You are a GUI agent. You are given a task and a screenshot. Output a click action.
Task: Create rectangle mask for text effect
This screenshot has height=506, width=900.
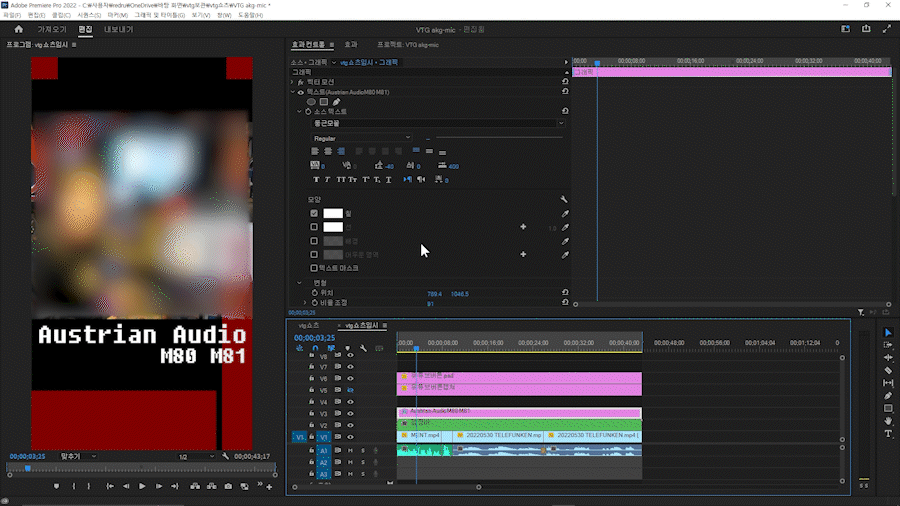324,102
